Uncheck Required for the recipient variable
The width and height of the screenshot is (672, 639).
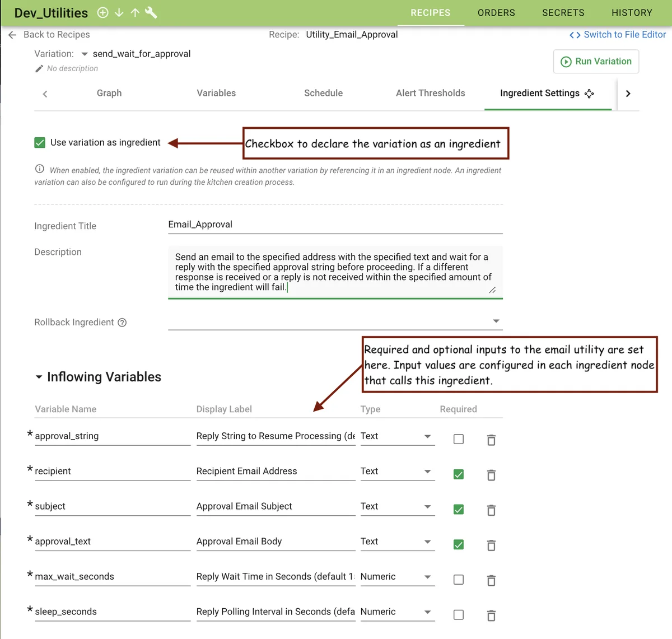tap(458, 474)
